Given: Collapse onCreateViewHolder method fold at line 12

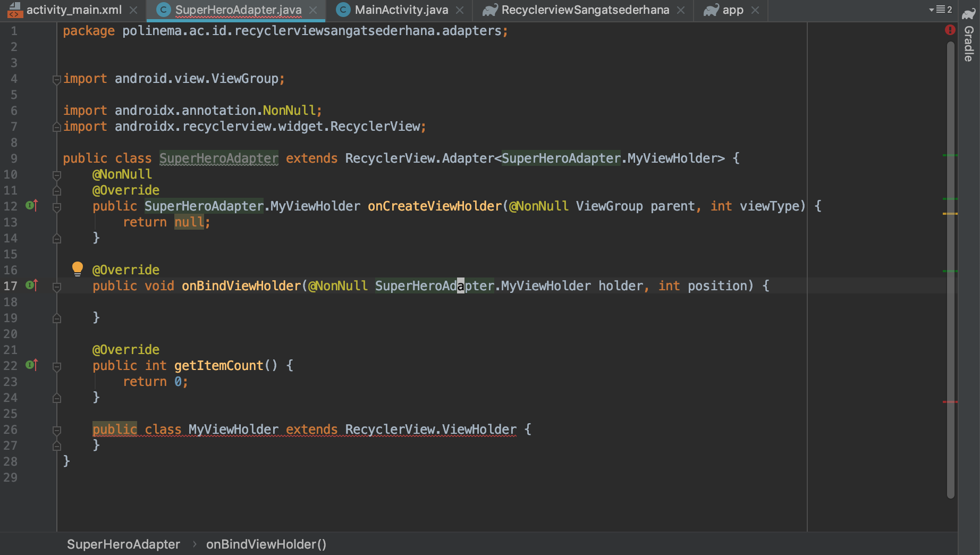Looking at the screenshot, I should click(56, 207).
